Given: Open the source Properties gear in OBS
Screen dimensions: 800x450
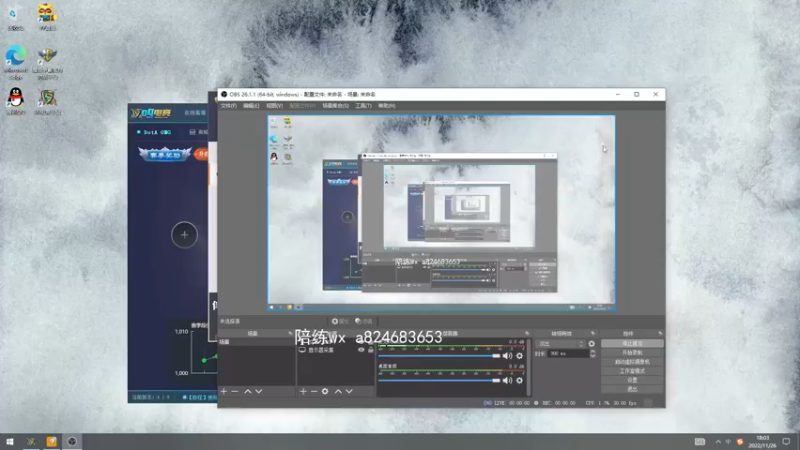Looking at the screenshot, I should tap(339, 321).
